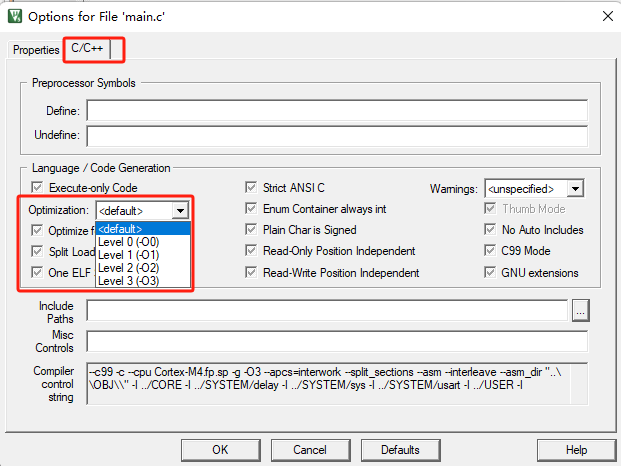The image size is (621, 466).
Task: Enable Enum Container always int
Action: click(x=253, y=209)
